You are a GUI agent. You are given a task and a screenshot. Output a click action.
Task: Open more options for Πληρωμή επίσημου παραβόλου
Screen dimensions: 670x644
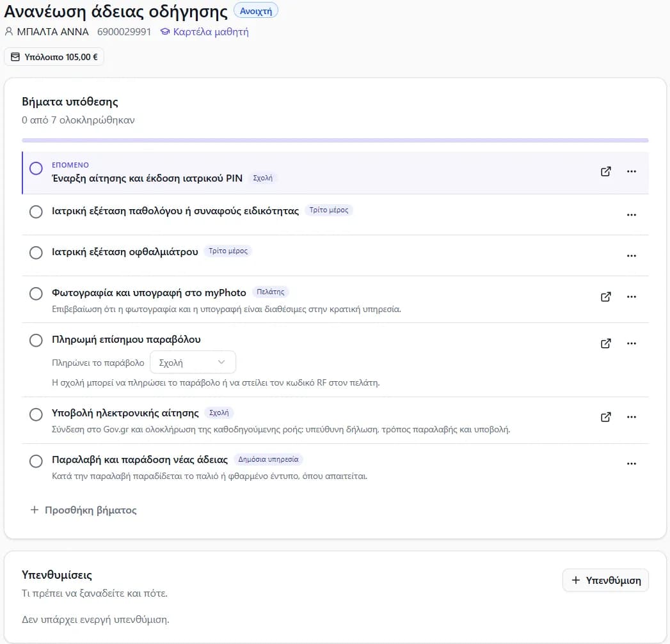632,343
